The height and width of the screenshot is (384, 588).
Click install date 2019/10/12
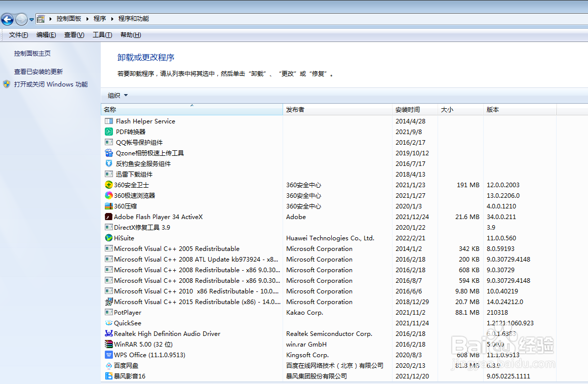pyautogui.click(x=412, y=153)
